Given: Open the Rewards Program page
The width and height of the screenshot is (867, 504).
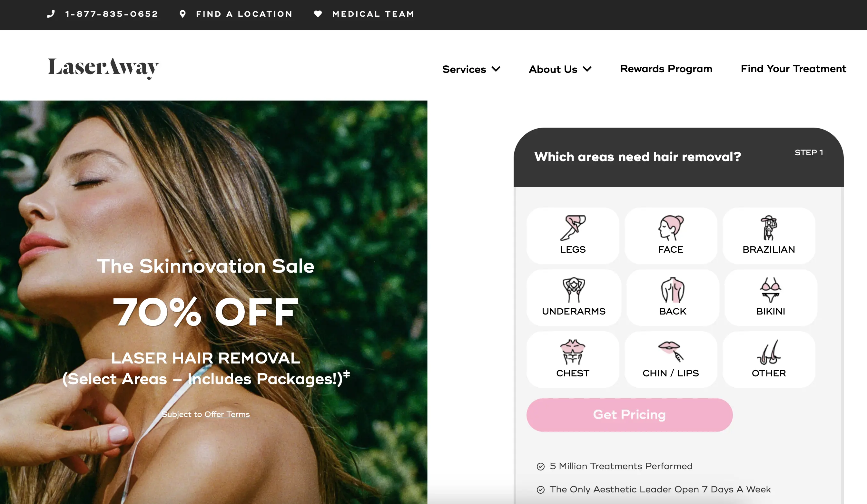Looking at the screenshot, I should click(x=666, y=69).
